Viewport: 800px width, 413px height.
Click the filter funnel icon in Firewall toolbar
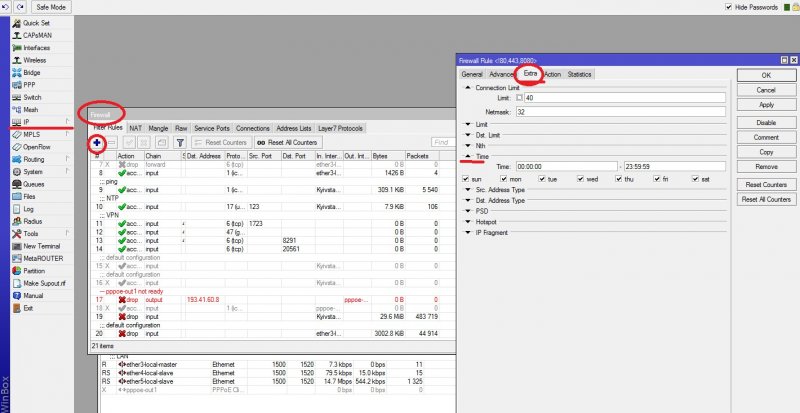point(180,143)
